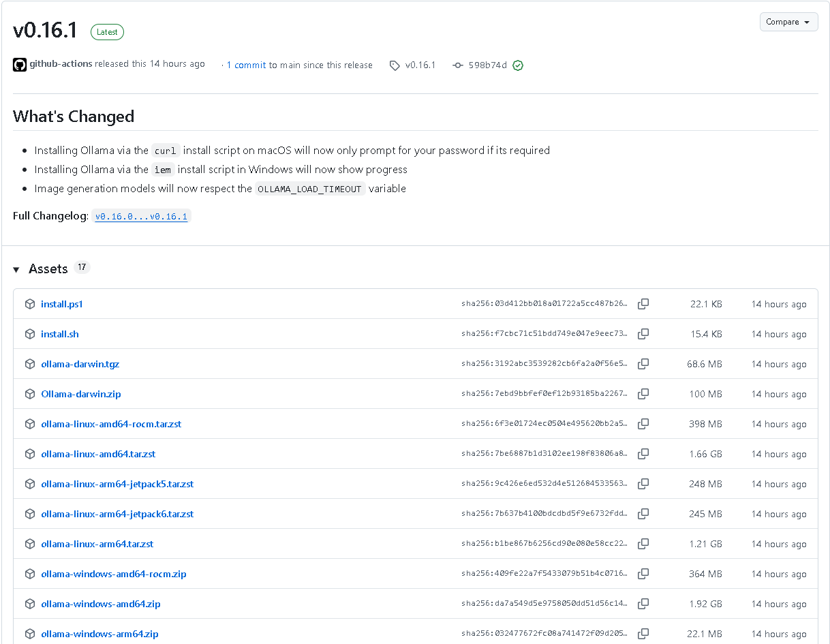The height and width of the screenshot is (644, 830).
Task: Open the Compare dropdown
Action: click(x=788, y=22)
